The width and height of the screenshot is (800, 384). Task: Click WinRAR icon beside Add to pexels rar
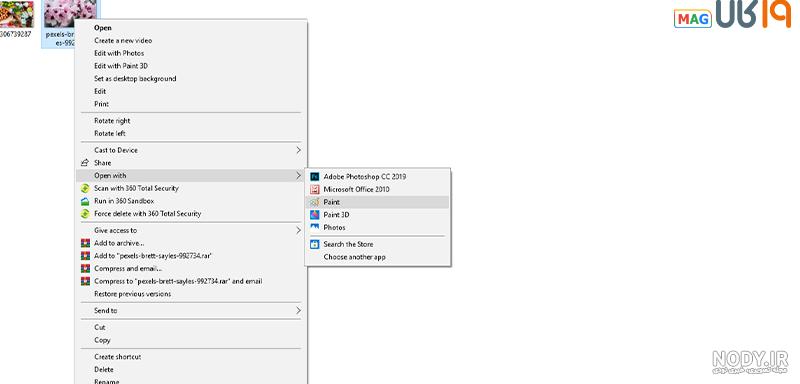point(85,256)
